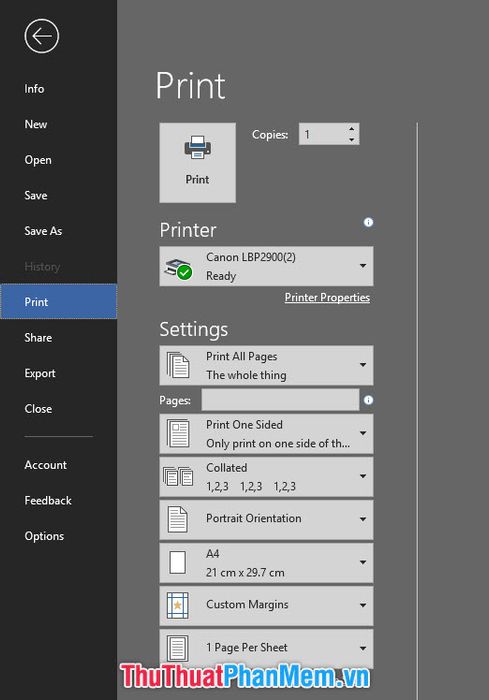Select Export in the backstage menu
This screenshot has height=700, width=489.
coord(40,373)
